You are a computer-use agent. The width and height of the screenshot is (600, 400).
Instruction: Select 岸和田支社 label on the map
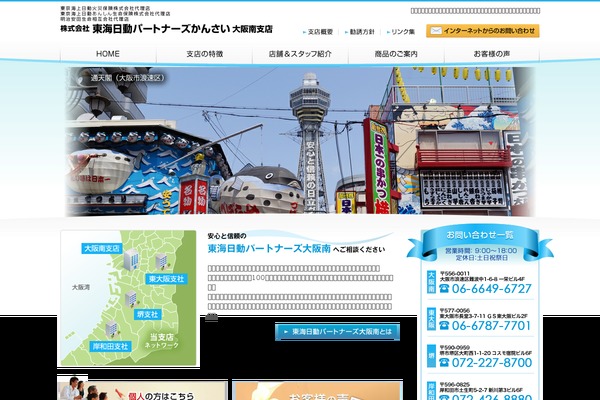coord(110,346)
